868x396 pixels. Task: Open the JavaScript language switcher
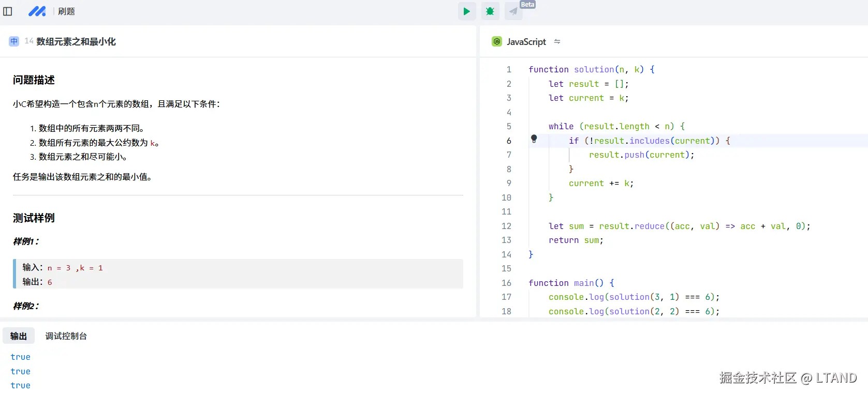point(526,41)
